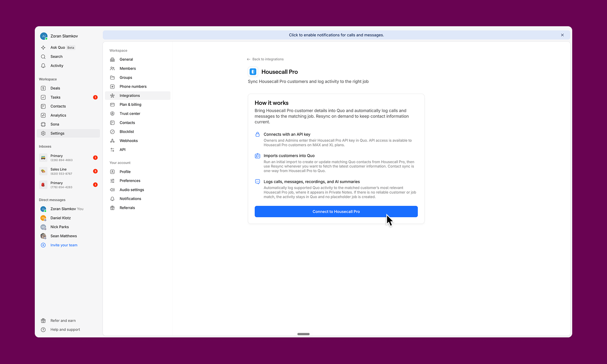The height and width of the screenshot is (364, 607).
Task: Click Zoran Slamkov profile at top
Action: [59, 36]
